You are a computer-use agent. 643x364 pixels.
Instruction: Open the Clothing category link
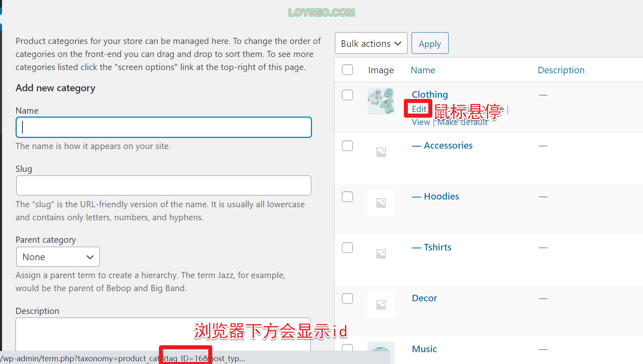tap(429, 94)
